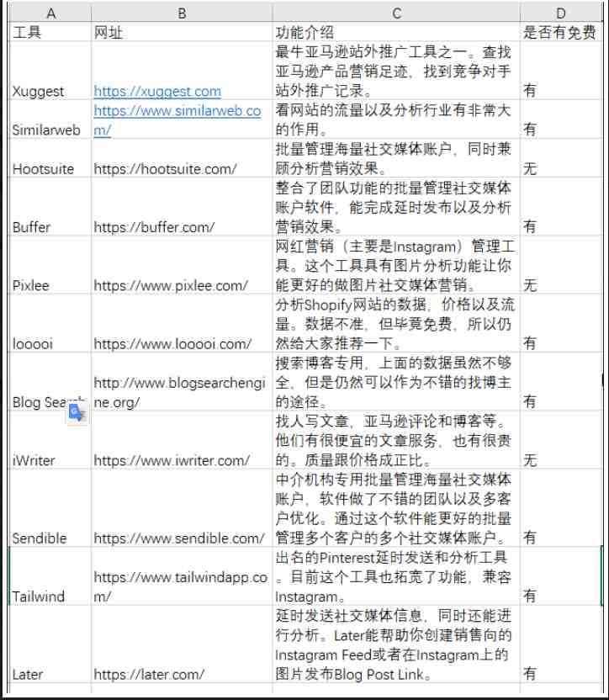The width and height of the screenshot is (609, 700).
Task: Select the Similarweb description starting '看网站的流量'
Action: tap(396, 119)
